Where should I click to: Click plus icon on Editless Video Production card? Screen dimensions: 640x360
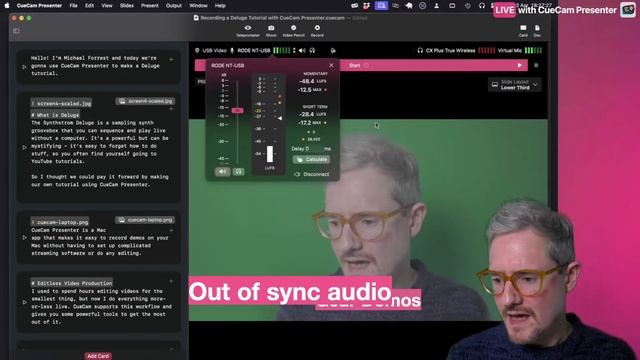(x=171, y=281)
